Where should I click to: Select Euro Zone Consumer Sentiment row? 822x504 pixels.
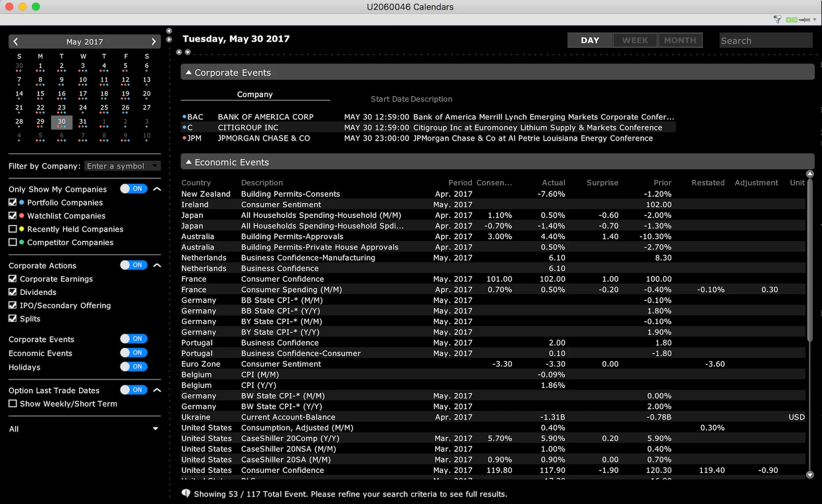493,364
